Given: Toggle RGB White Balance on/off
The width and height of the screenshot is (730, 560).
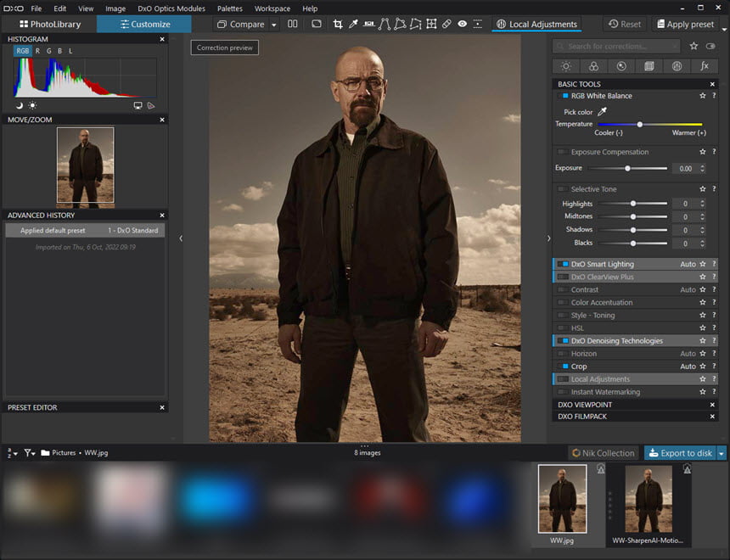Looking at the screenshot, I should click(x=563, y=95).
